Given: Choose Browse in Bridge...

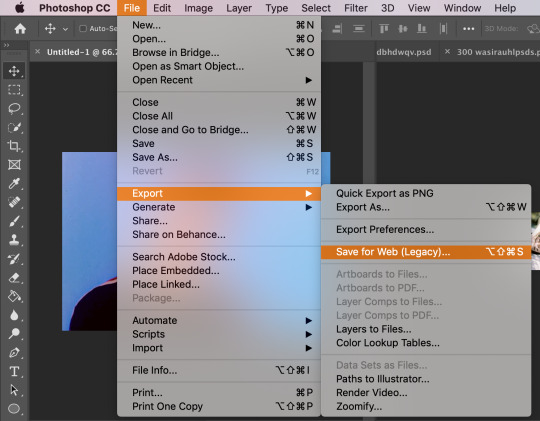Looking at the screenshot, I should click(x=219, y=52).
